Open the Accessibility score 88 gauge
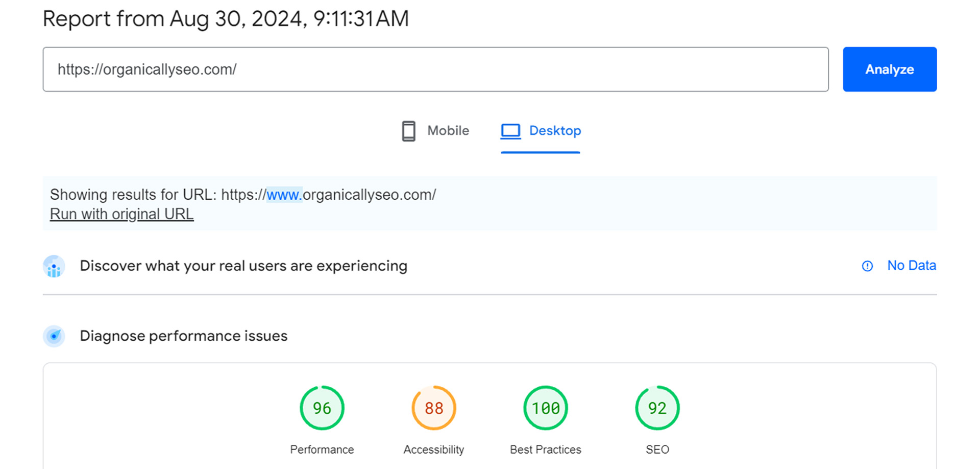The height and width of the screenshot is (469, 980). (x=434, y=408)
